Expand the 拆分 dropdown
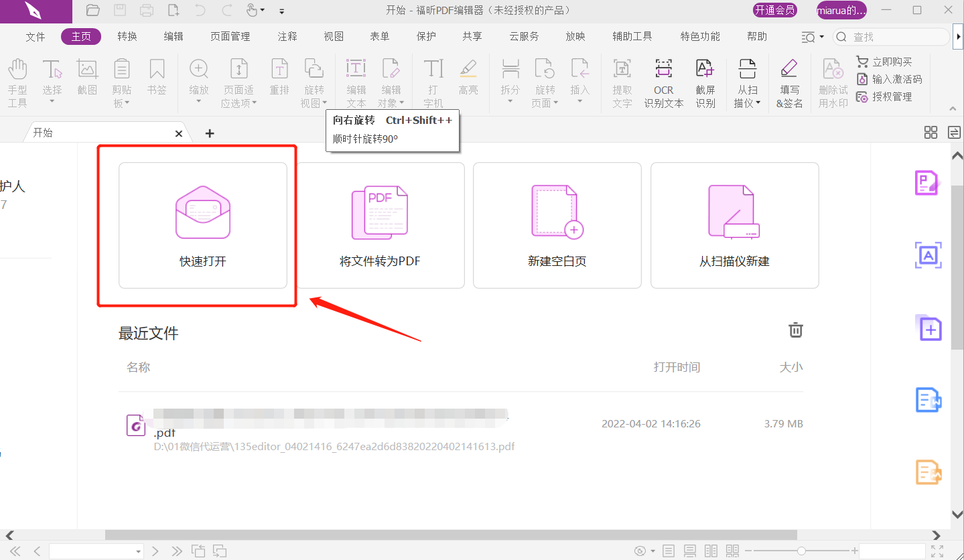Viewport: 964px width, 560px height. [x=510, y=102]
